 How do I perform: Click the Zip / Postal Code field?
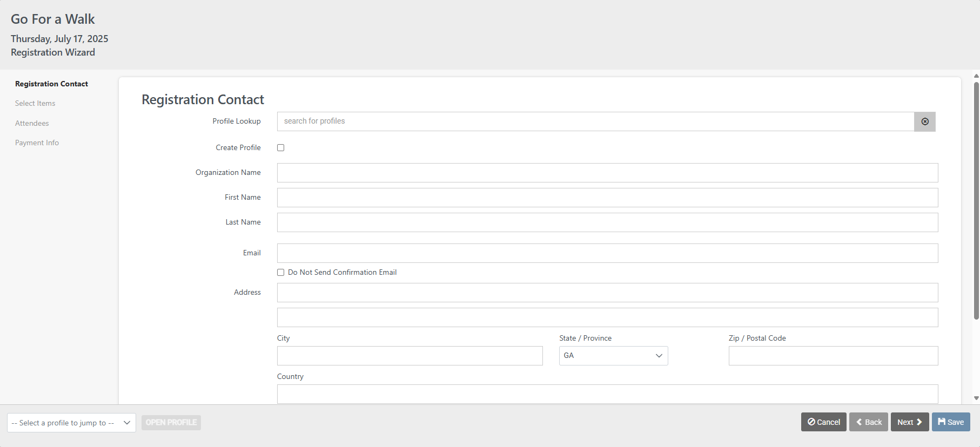click(834, 356)
